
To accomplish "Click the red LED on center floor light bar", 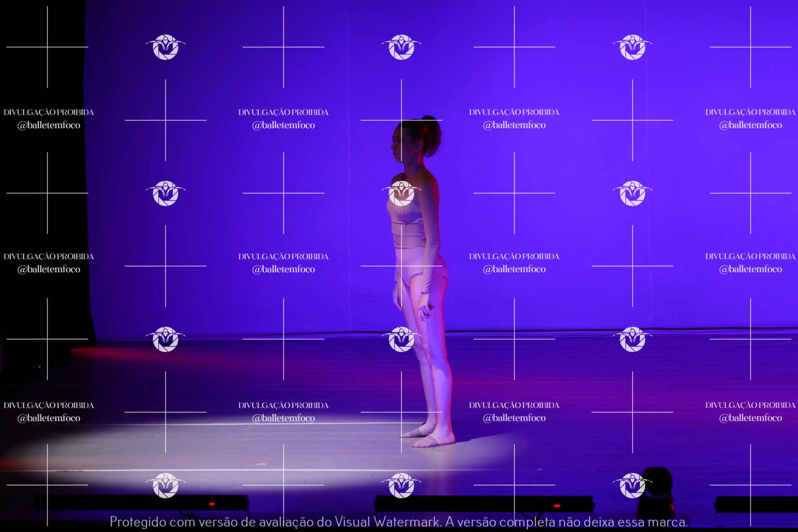I will tap(557, 506).
